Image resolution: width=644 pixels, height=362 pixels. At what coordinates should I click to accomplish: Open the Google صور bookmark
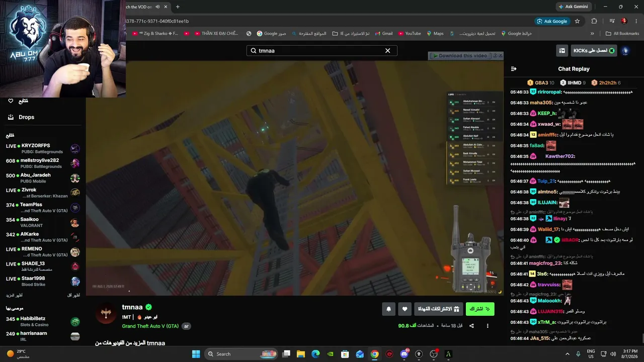click(x=272, y=34)
